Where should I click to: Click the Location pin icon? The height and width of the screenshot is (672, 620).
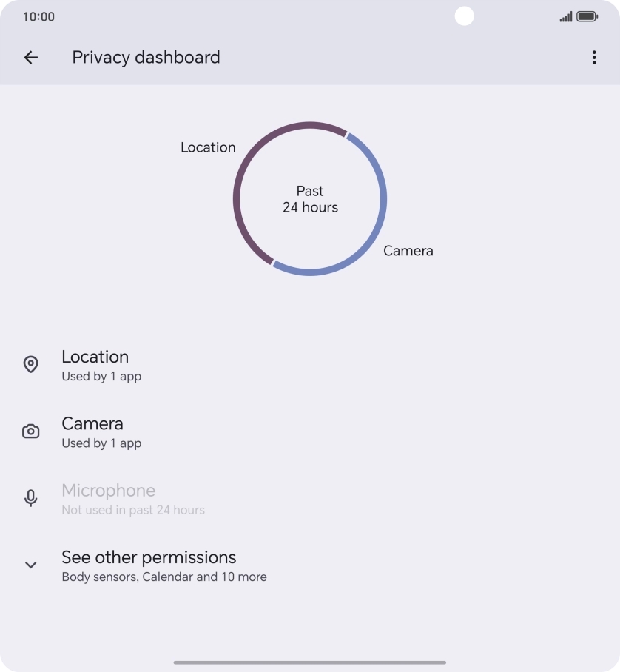tap(30, 364)
